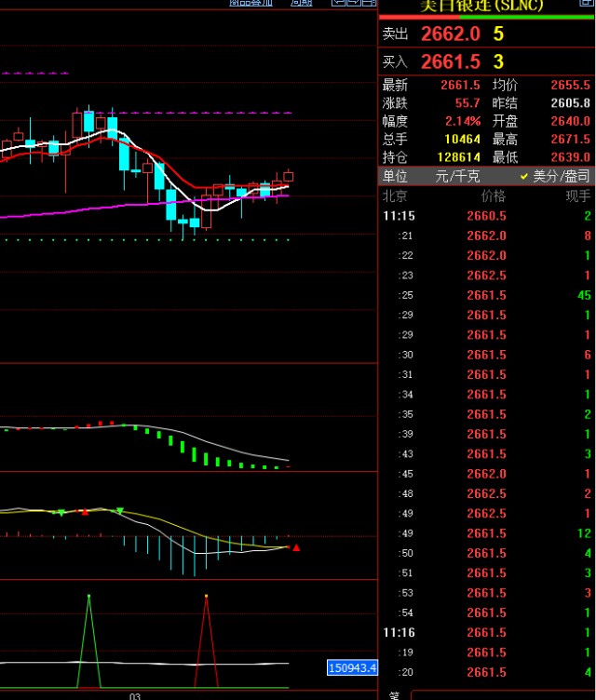Click the 商品叠加 link at top
The height and width of the screenshot is (700, 596).
[251, 3]
